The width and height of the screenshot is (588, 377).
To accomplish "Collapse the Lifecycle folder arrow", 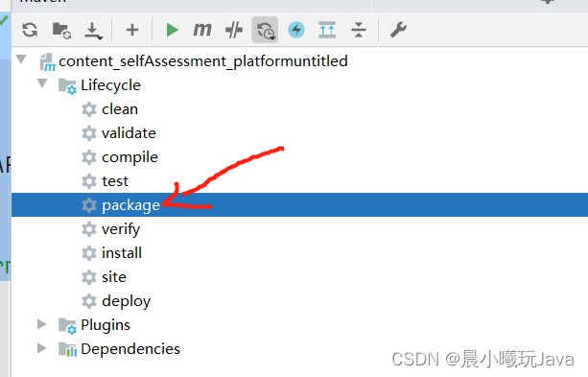I will [42, 83].
